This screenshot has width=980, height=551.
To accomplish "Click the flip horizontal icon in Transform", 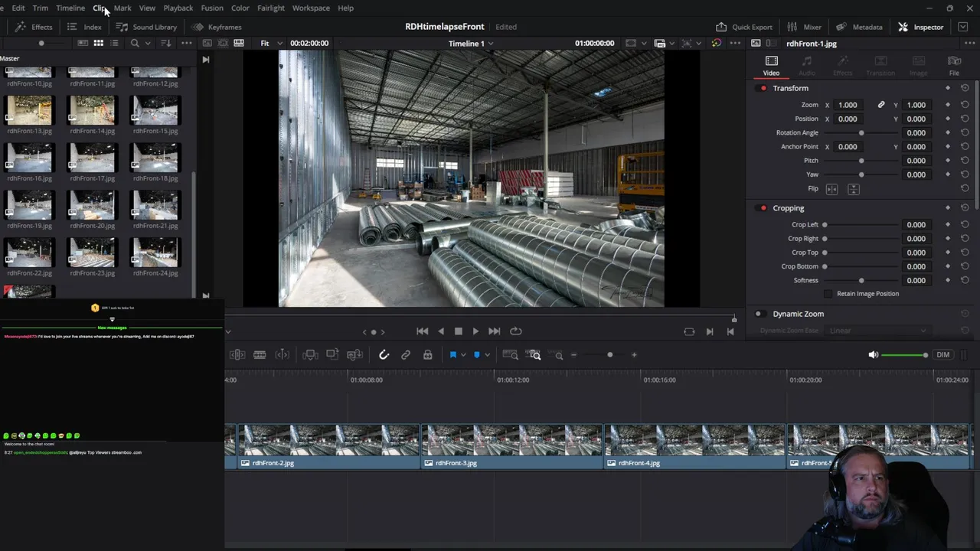I will pyautogui.click(x=832, y=189).
